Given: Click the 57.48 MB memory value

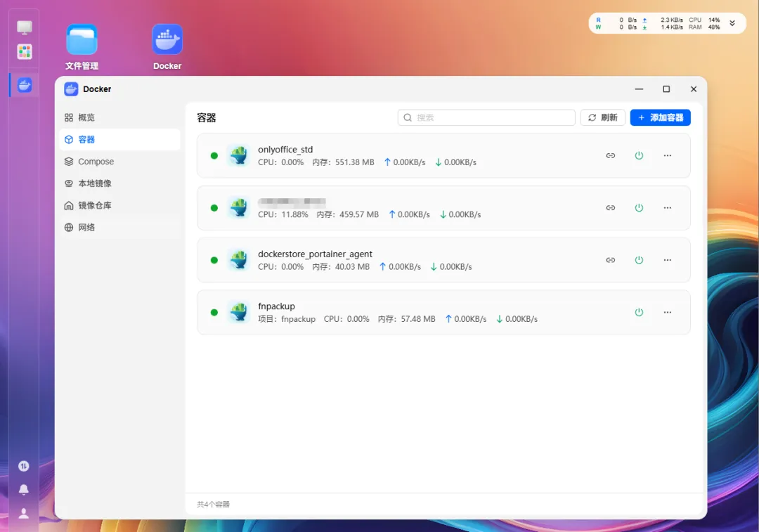Looking at the screenshot, I should pos(407,319).
